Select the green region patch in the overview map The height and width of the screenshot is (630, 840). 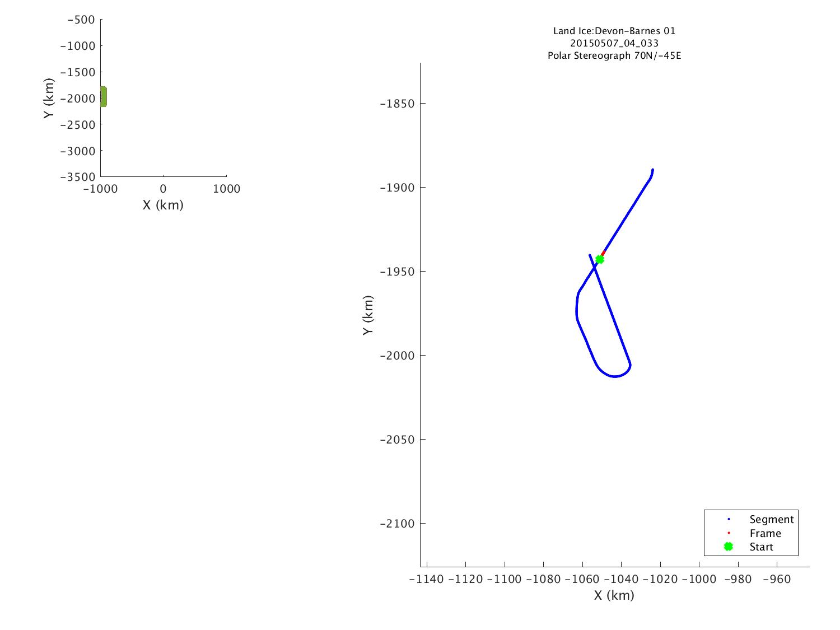pyautogui.click(x=104, y=97)
